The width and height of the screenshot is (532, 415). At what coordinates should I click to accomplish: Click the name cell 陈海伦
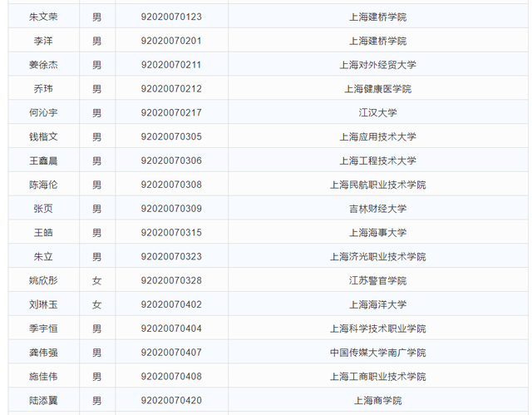coord(43,185)
